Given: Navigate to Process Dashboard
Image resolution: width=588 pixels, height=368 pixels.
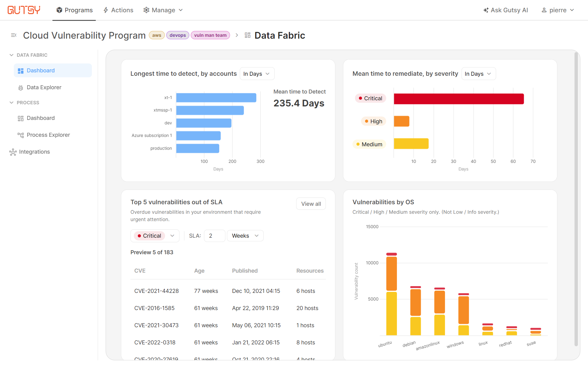Looking at the screenshot, I should pos(40,117).
